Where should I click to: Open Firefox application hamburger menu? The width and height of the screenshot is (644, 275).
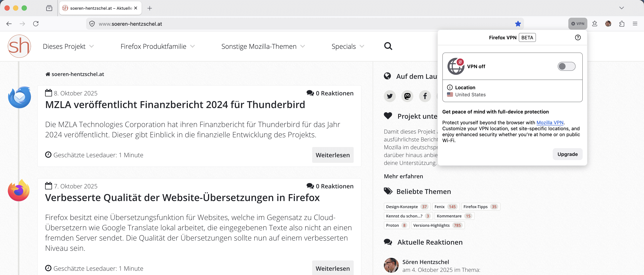point(635,24)
